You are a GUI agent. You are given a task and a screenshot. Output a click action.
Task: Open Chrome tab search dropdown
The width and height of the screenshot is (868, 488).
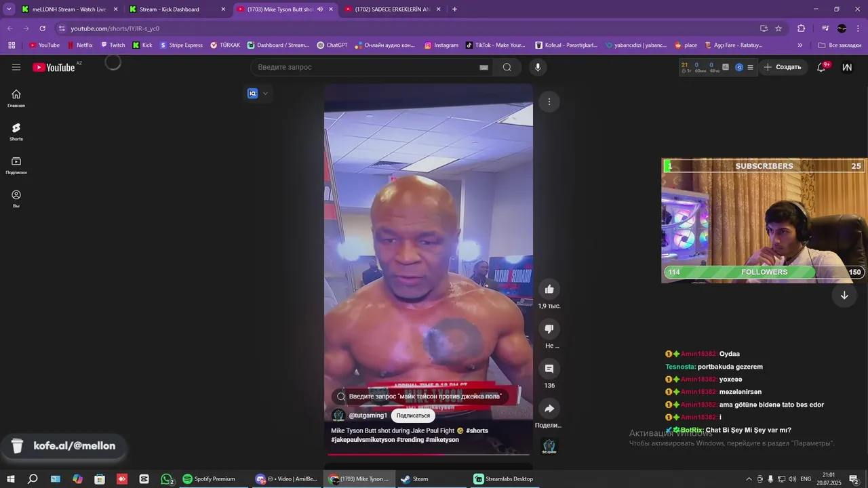(x=9, y=9)
